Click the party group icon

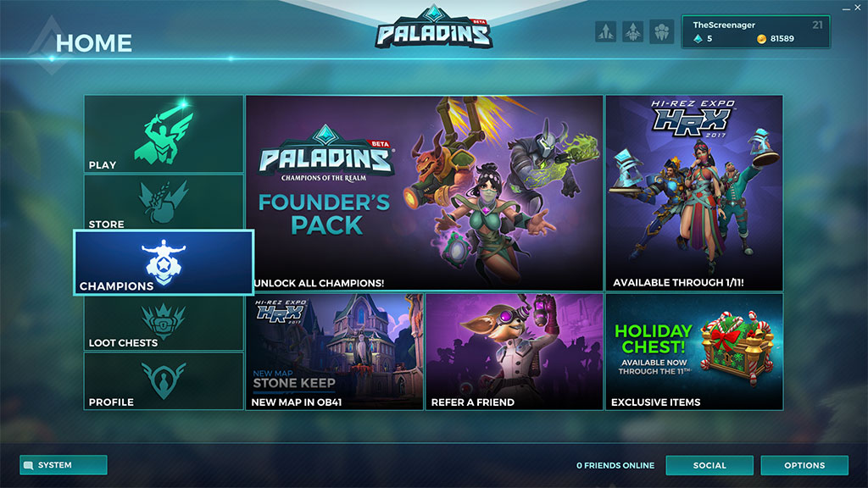pos(661,31)
